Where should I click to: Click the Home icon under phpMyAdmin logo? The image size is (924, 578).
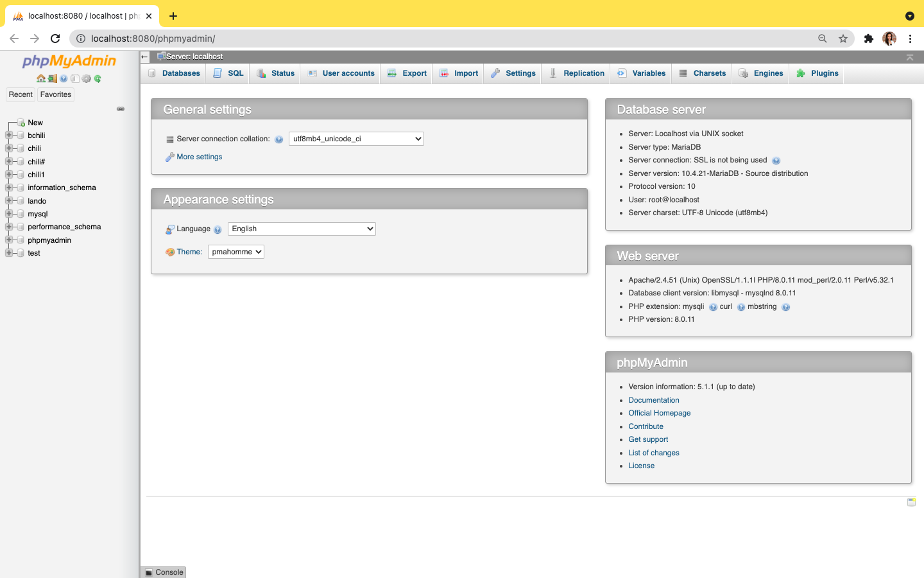coord(41,78)
